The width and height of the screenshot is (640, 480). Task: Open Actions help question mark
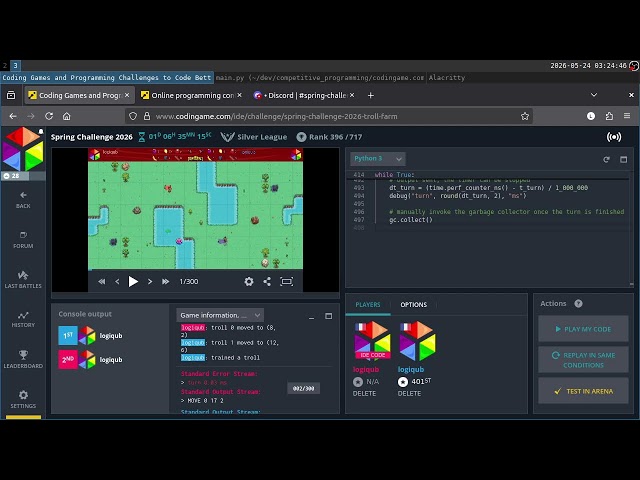[578, 303]
